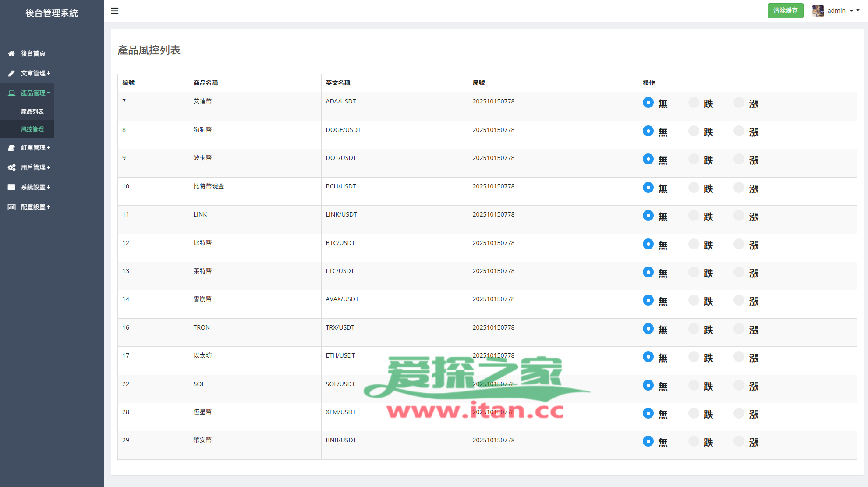
Task: Select 跌 for ADA/USDT row
Action: click(x=694, y=103)
